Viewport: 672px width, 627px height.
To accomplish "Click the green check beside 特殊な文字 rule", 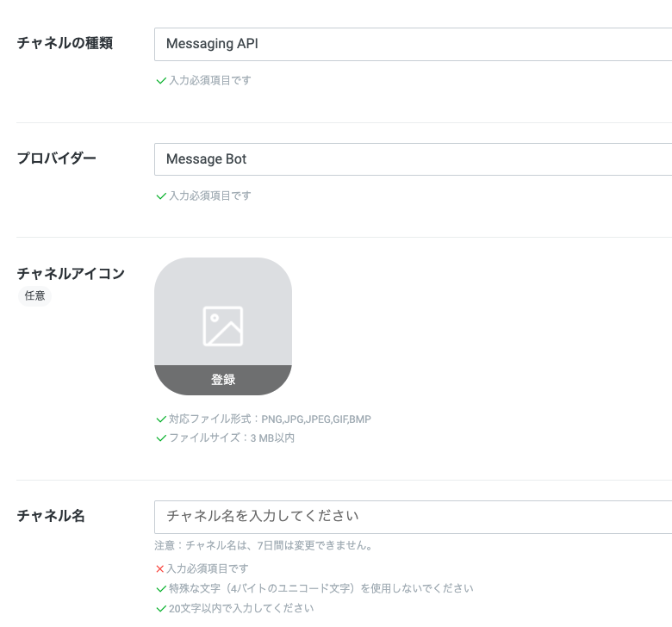I will (x=161, y=589).
